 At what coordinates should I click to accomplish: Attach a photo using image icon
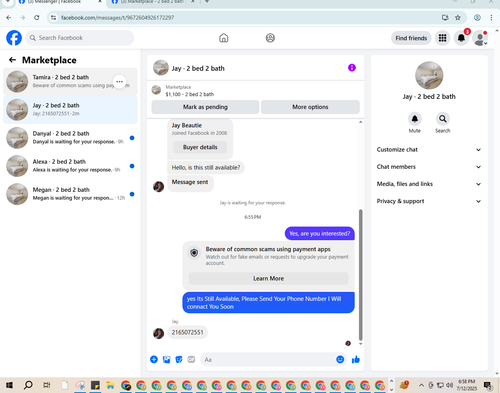(166, 359)
